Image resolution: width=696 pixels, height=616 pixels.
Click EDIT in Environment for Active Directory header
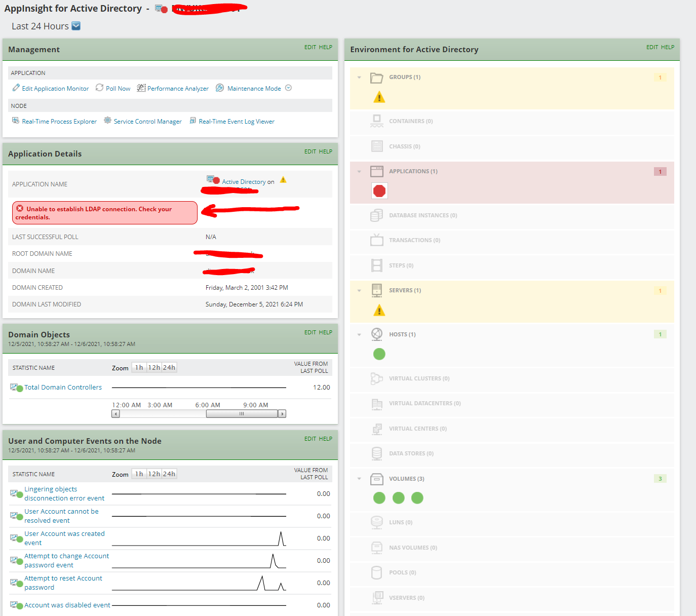[x=652, y=47]
